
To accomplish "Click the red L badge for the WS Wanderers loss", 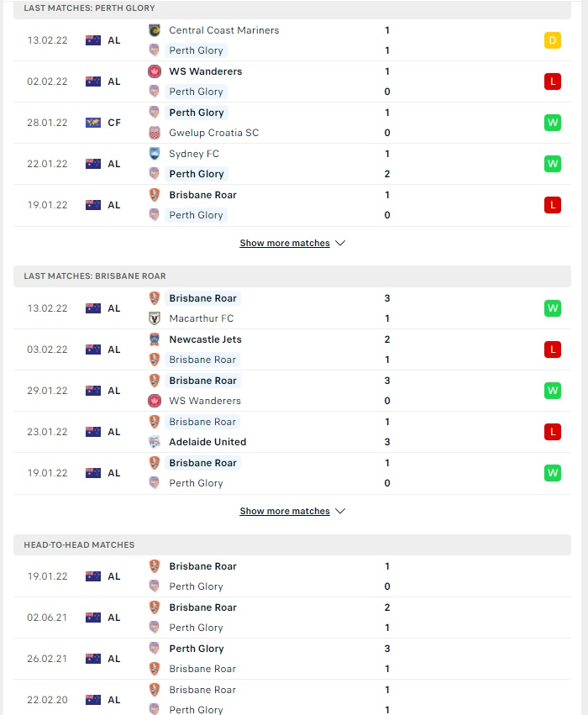I will [553, 81].
